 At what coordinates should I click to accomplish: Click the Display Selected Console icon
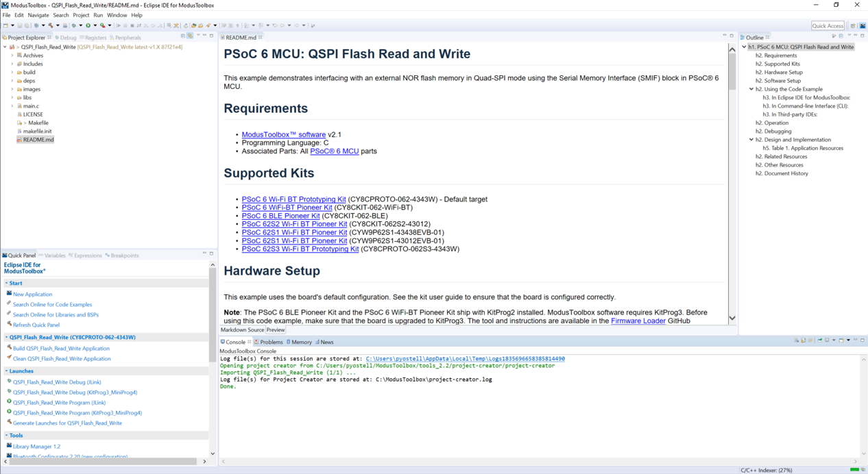coord(828,340)
